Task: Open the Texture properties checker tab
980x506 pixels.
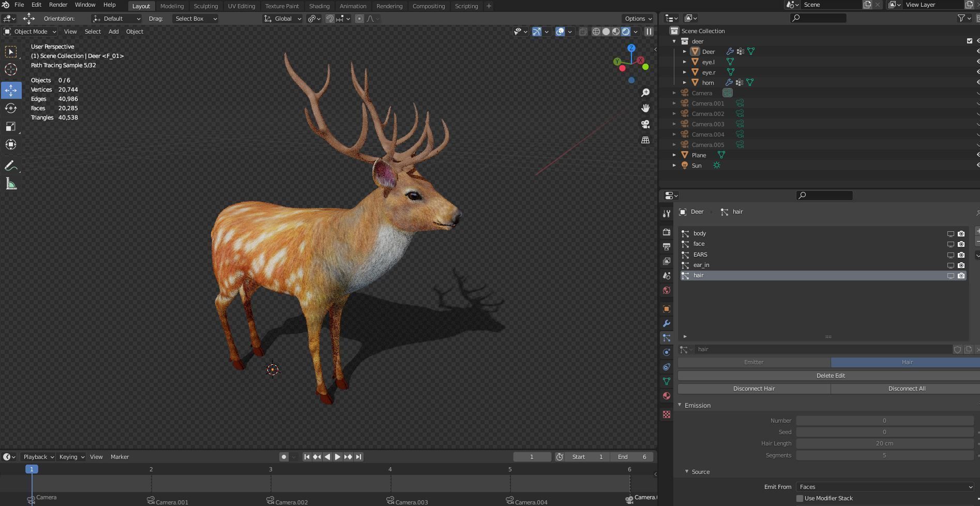Action: click(x=667, y=414)
